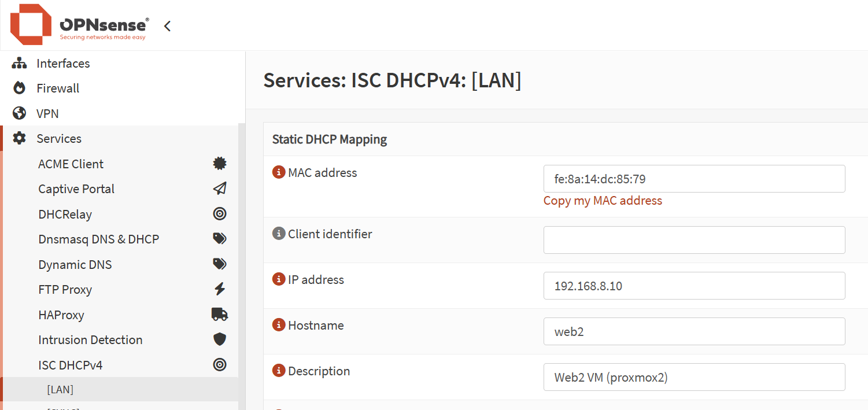The width and height of the screenshot is (868, 410).
Task: Click the HAProxy truck icon
Action: pyautogui.click(x=220, y=315)
